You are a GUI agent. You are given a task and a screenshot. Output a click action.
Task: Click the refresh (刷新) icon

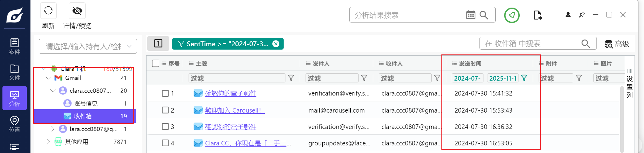coord(48,11)
